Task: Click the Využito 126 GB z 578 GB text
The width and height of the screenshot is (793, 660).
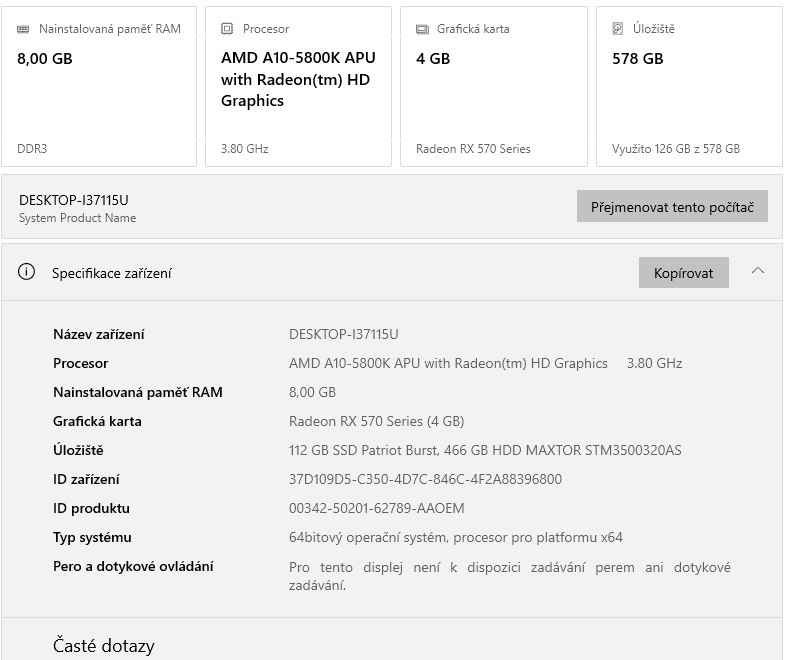Action: coord(675,149)
